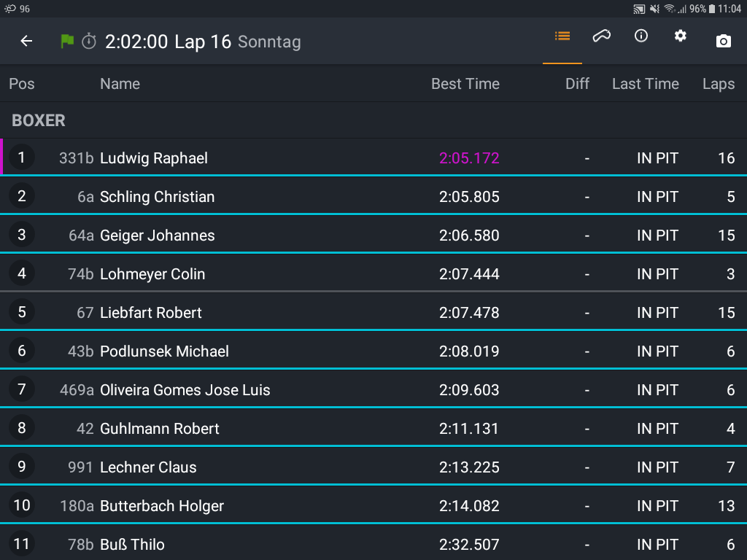Tap position badge 5 for Liebfart Robert
747x560 pixels.
[22, 312]
